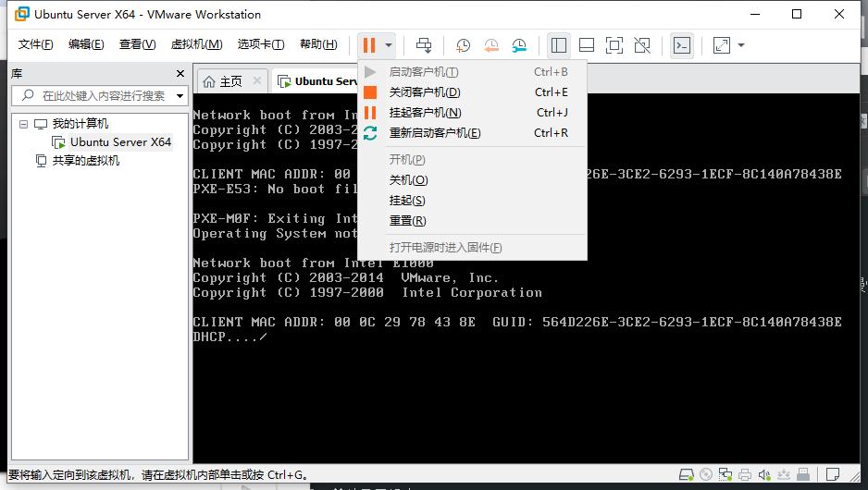Viewport: 868px width, 490px height.
Task: Collapse the 我的计算机 tree node
Action: (23, 124)
